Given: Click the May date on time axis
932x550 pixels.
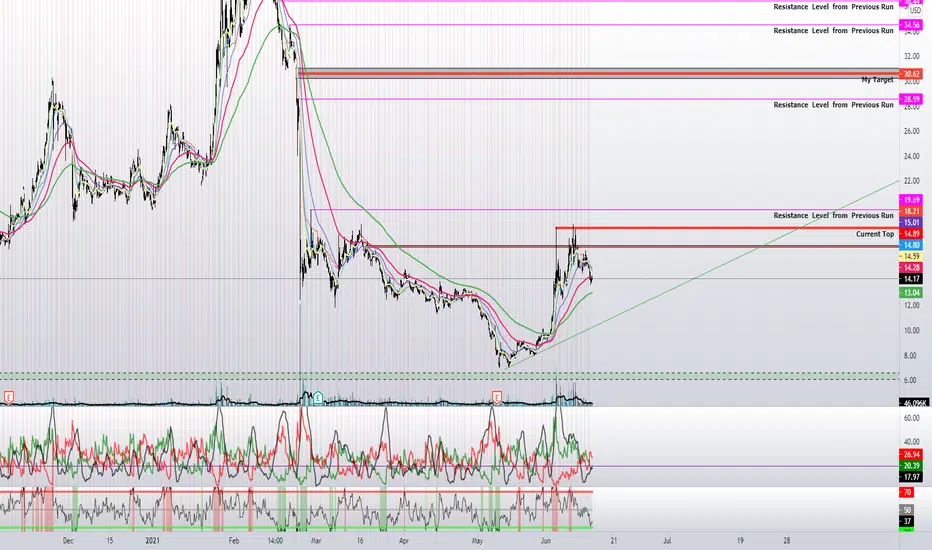Looking at the screenshot, I should [477, 540].
